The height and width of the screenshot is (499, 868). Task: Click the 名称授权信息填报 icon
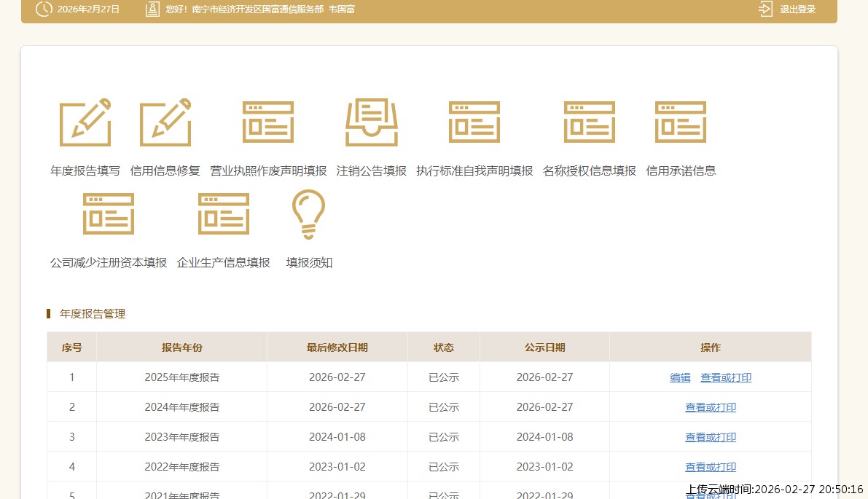590,122
